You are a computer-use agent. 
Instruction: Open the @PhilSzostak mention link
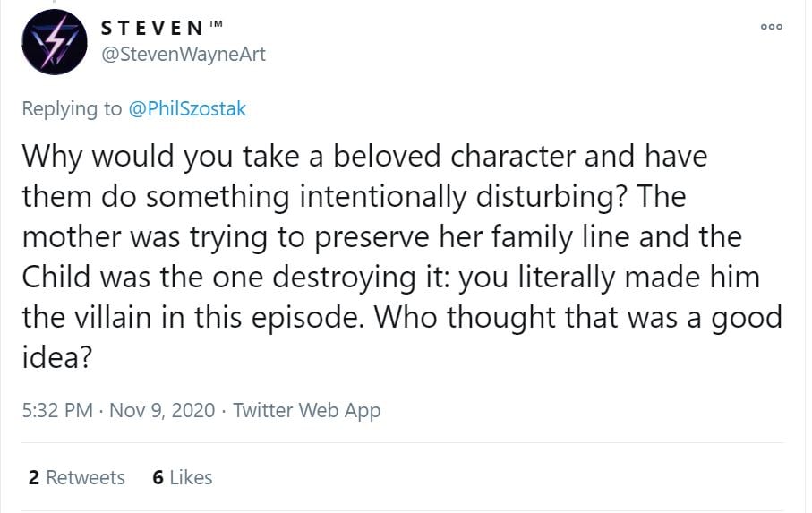[188, 109]
